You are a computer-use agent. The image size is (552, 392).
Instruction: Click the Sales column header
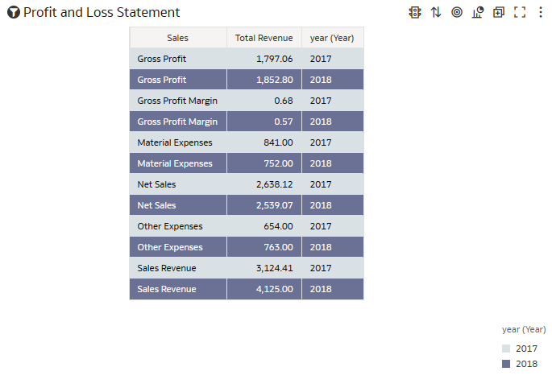tap(178, 38)
